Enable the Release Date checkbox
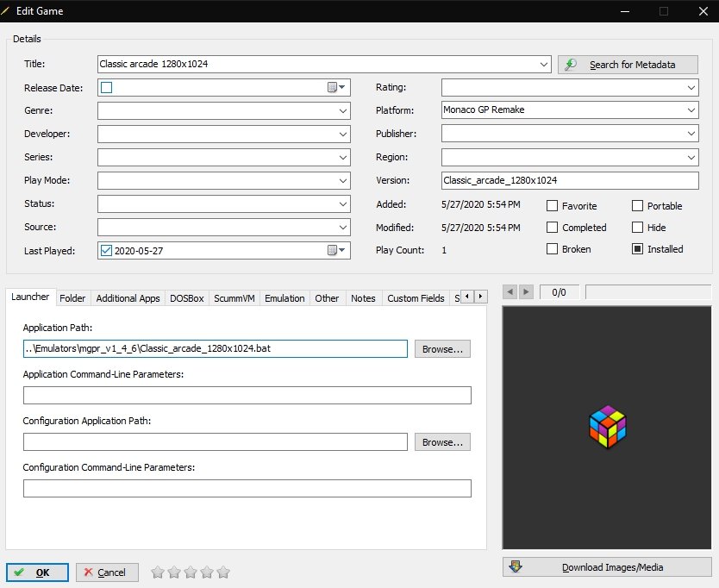 tap(106, 87)
